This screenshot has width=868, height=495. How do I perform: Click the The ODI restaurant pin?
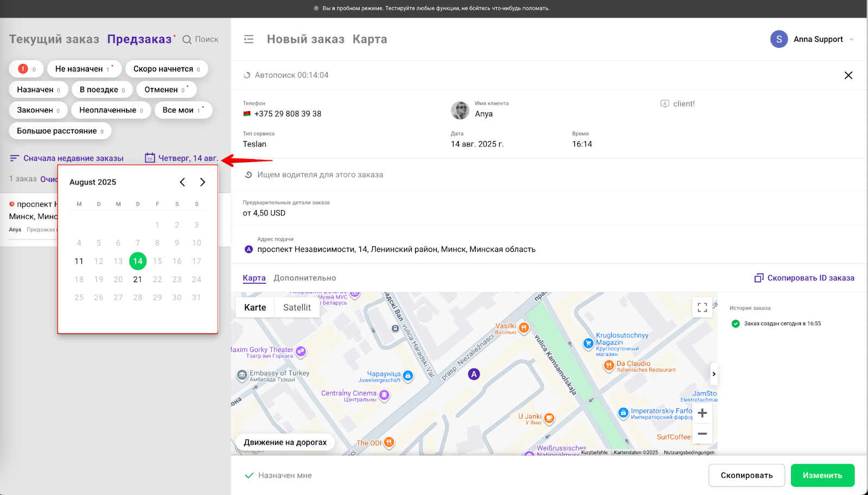tap(389, 442)
